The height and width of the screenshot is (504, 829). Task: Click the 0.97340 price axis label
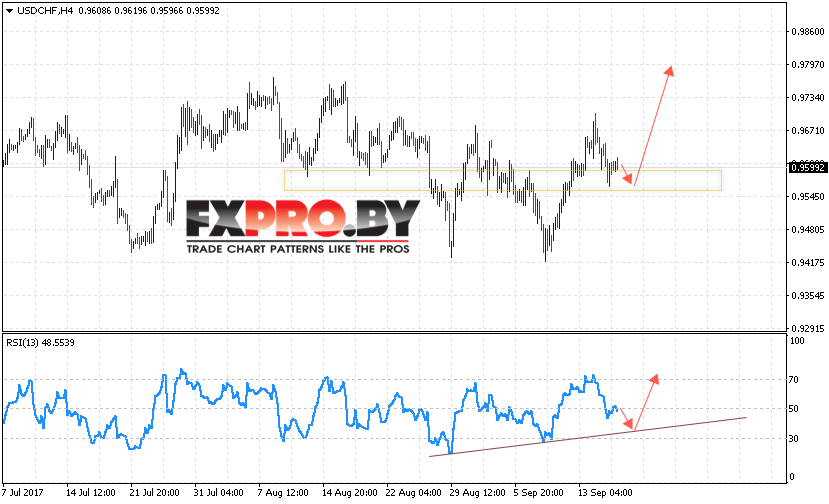point(808,98)
